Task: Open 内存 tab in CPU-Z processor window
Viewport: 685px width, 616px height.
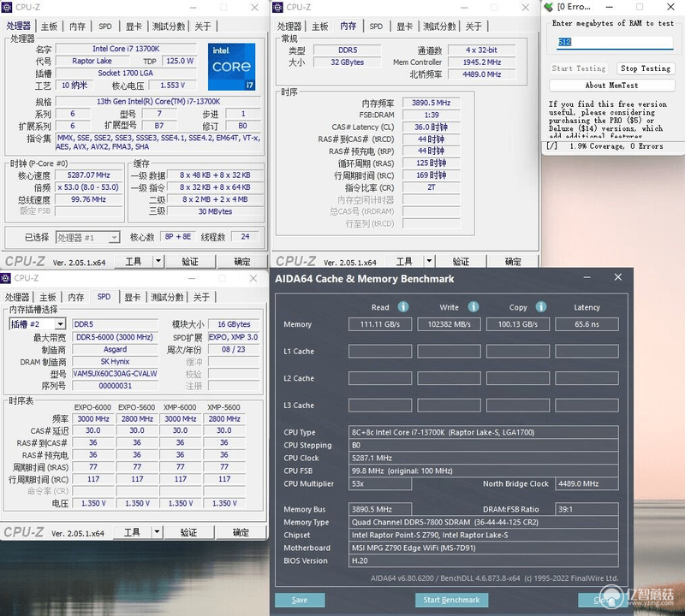Action: (77, 27)
